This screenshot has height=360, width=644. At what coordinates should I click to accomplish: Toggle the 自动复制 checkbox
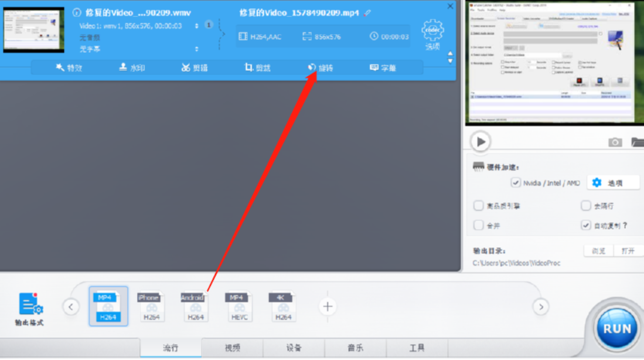[586, 225]
